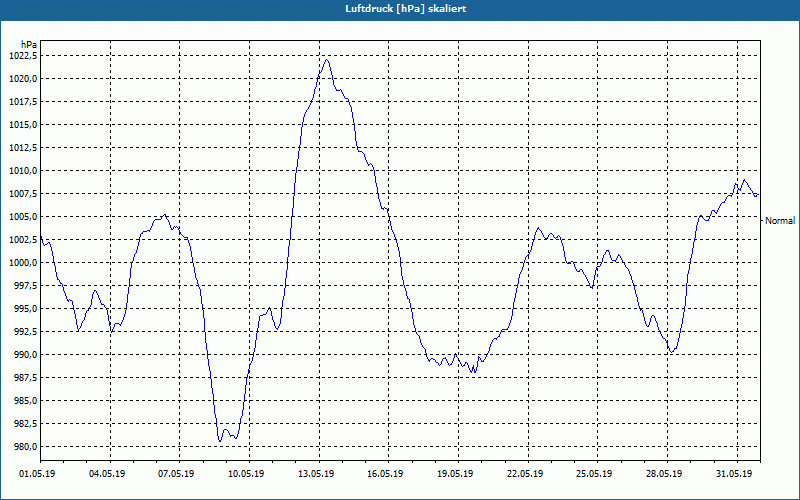This screenshot has width=800, height=500.
Task: Select the 1022,5 y-axis value
Action: [x=23, y=56]
